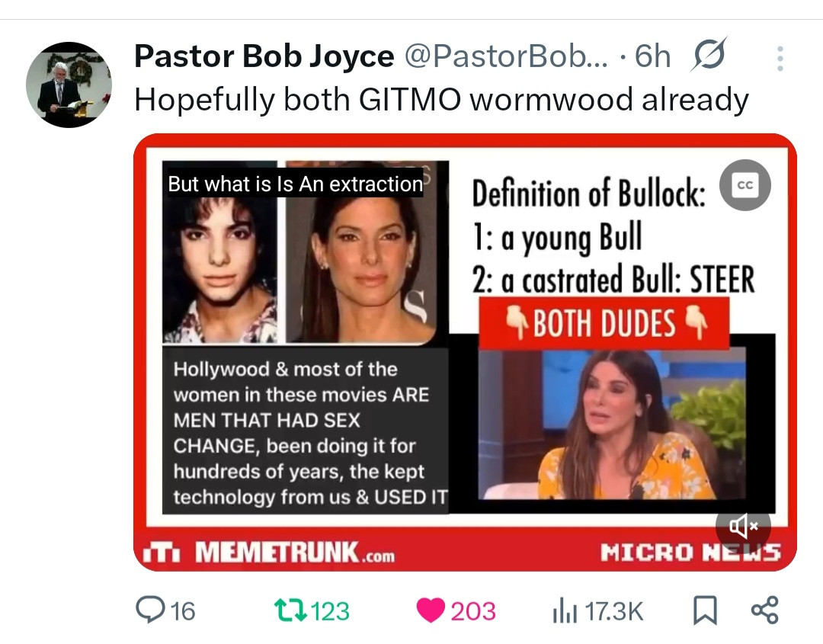Click the reply count 16
Viewport: 823px width, 644px height.
coord(183,611)
